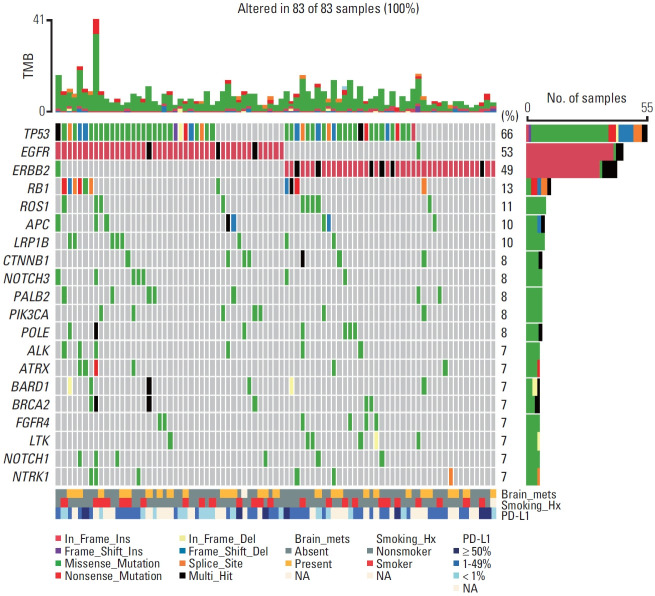This screenshot has width=655, height=596.
Task: Click the Smoking_Hx annotation track label
Action: (531, 505)
